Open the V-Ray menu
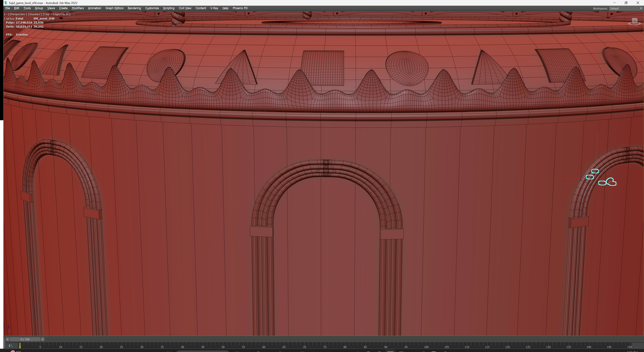 [x=214, y=8]
